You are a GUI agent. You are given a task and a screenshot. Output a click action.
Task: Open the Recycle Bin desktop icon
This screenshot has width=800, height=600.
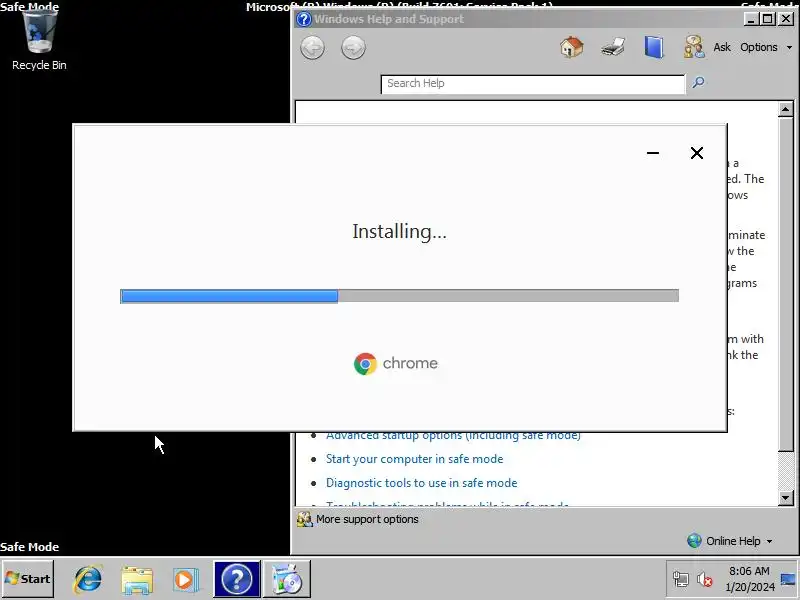[x=39, y=40]
